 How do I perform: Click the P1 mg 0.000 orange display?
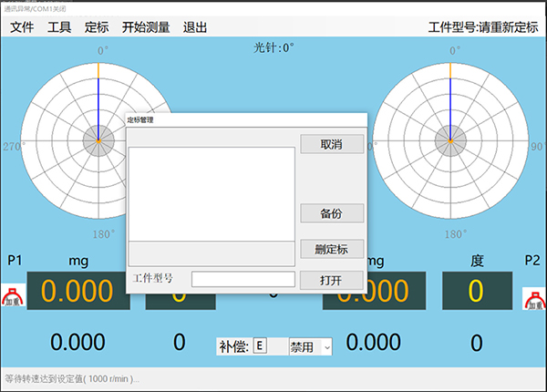[x=79, y=292]
